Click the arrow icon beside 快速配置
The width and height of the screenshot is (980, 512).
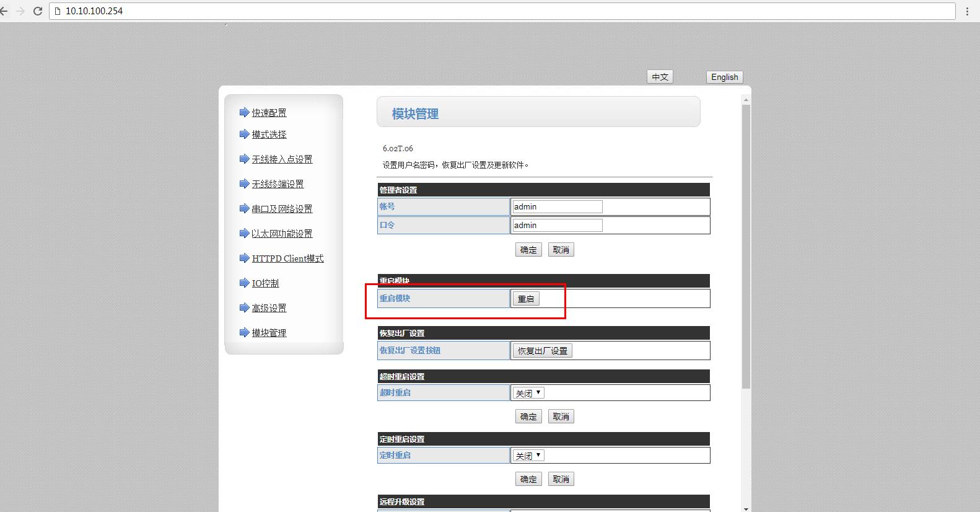point(244,112)
